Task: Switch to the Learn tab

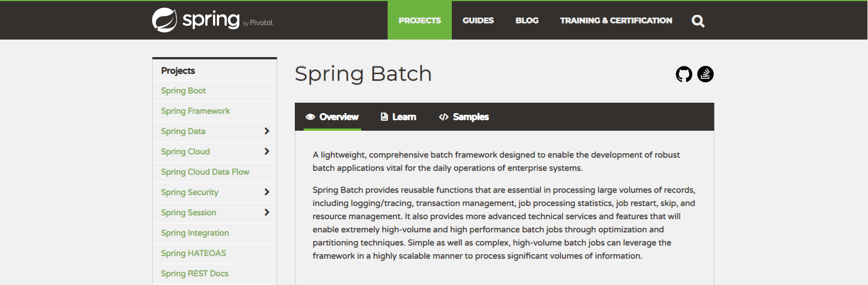Action: [x=399, y=117]
